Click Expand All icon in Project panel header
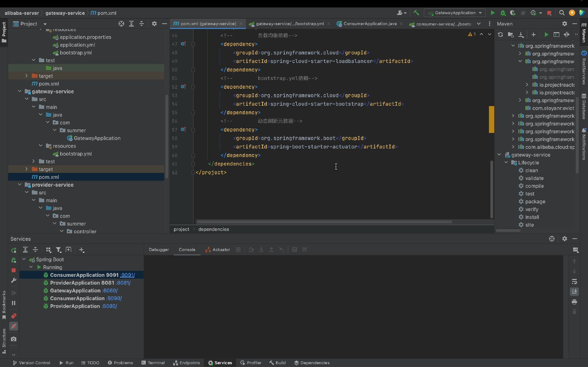Screen dimensions: 588x367 pos(131,24)
